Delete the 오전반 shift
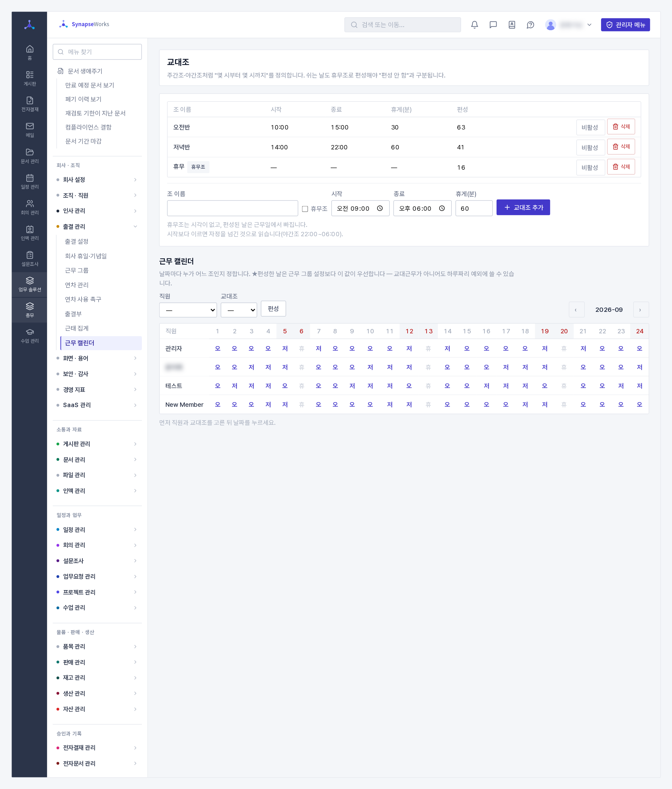672x789 pixels. (x=621, y=126)
